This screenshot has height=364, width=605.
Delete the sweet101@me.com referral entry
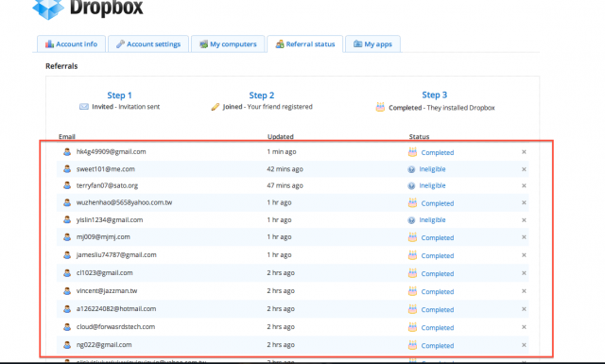tap(524, 169)
